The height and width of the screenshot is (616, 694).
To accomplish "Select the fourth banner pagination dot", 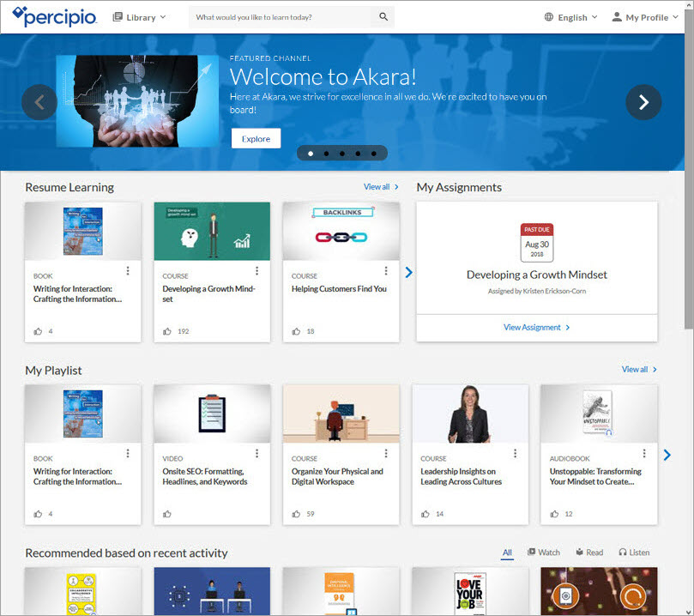I will point(358,154).
